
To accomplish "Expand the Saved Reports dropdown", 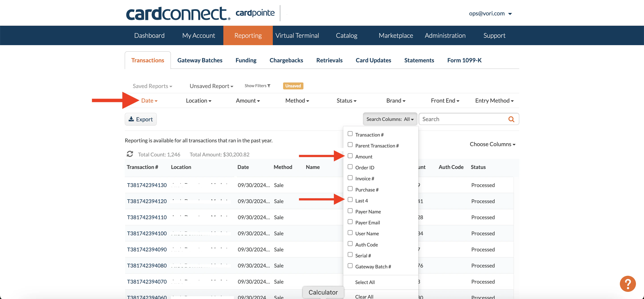I will (x=152, y=86).
